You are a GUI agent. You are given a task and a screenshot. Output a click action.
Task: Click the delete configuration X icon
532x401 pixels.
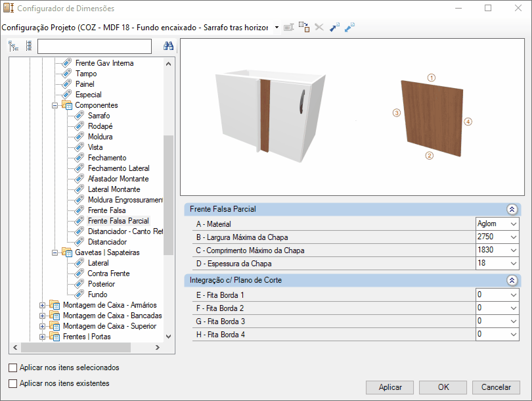(319, 27)
